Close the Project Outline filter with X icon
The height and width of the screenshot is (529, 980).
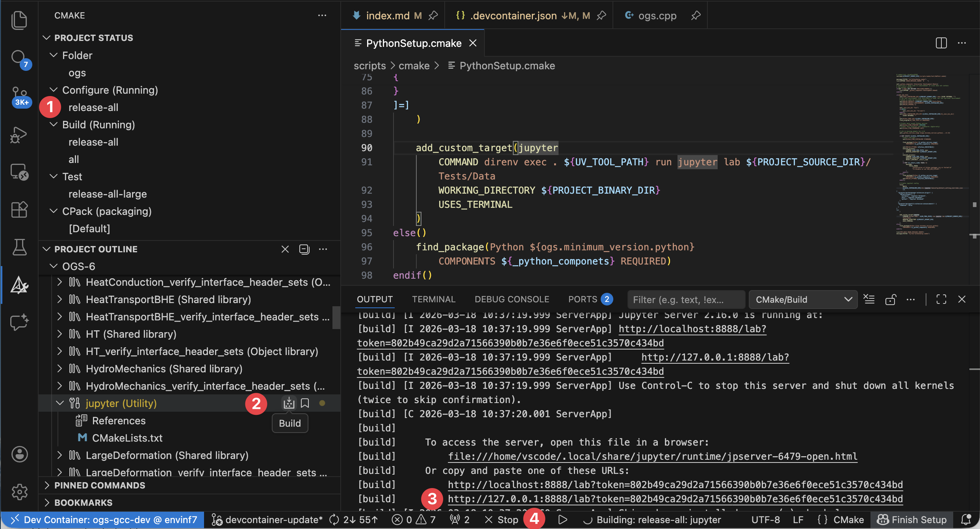point(285,249)
